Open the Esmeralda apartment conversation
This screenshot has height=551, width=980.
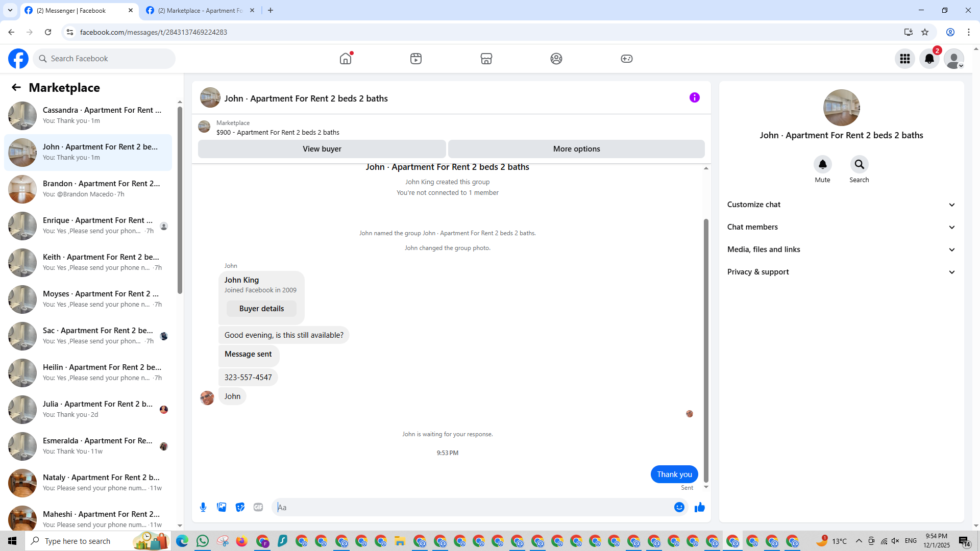pyautogui.click(x=88, y=446)
